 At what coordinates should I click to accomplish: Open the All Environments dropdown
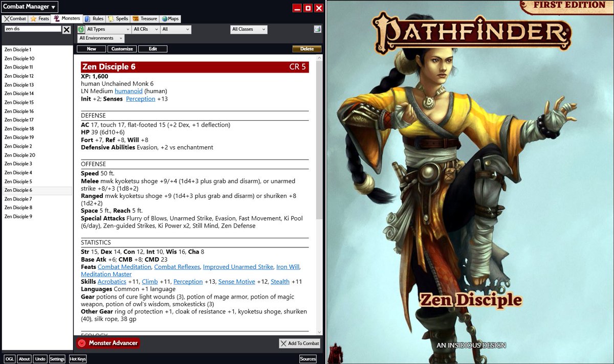click(x=101, y=38)
